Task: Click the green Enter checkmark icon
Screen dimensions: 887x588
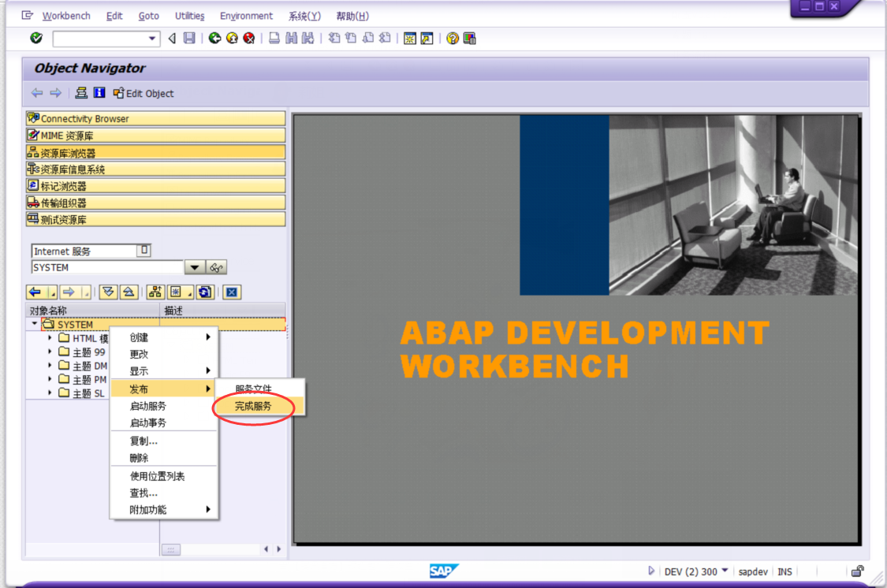Action: [35, 38]
